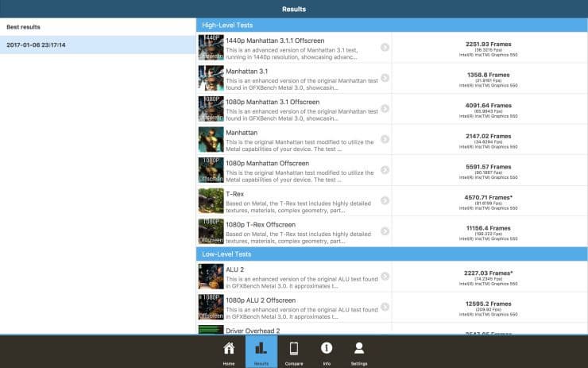
Task: Open details arrow for T-Rex test
Action: point(385,201)
